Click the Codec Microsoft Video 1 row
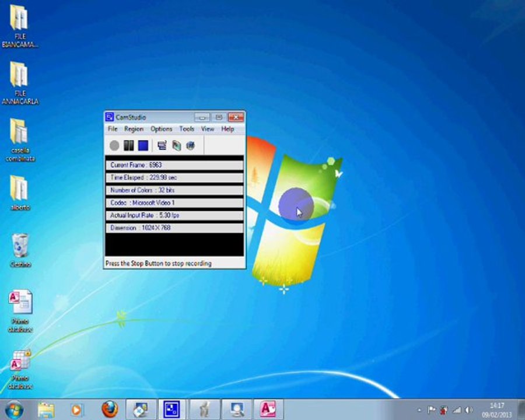Screen dimensions: 525x420 (x=174, y=202)
